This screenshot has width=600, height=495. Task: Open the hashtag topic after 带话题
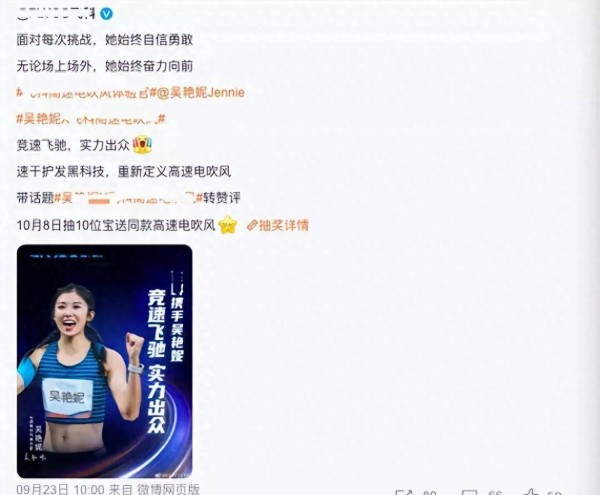point(128,198)
